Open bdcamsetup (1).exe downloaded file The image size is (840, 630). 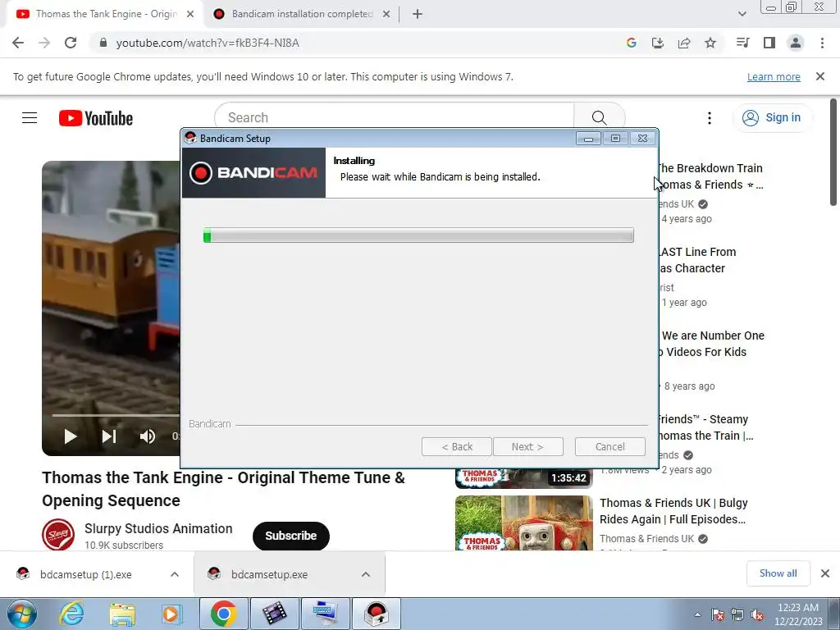tap(85, 574)
